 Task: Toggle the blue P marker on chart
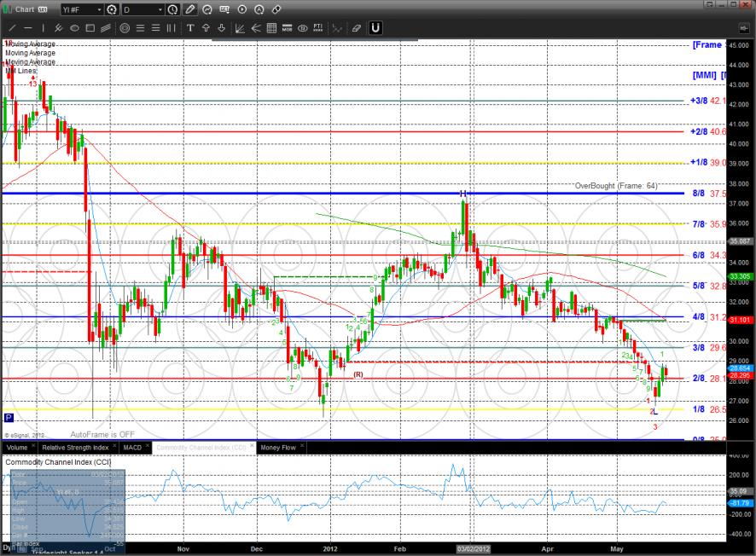[x=9, y=418]
